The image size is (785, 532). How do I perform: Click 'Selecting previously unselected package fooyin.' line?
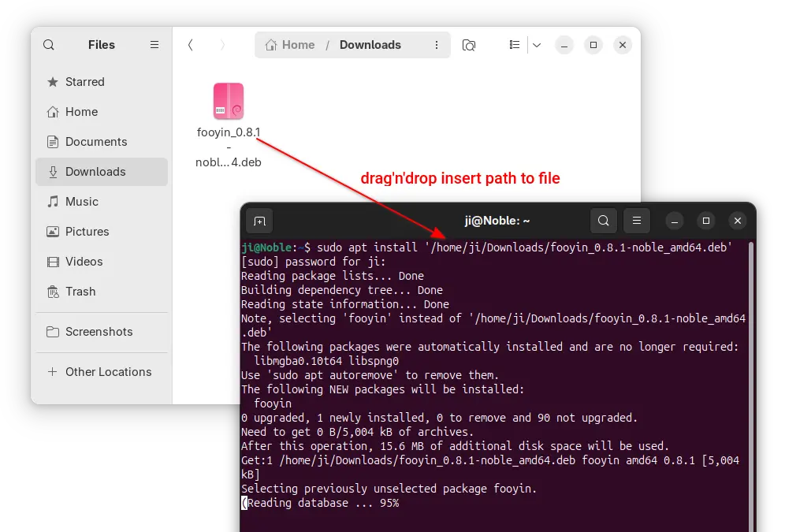click(x=389, y=489)
